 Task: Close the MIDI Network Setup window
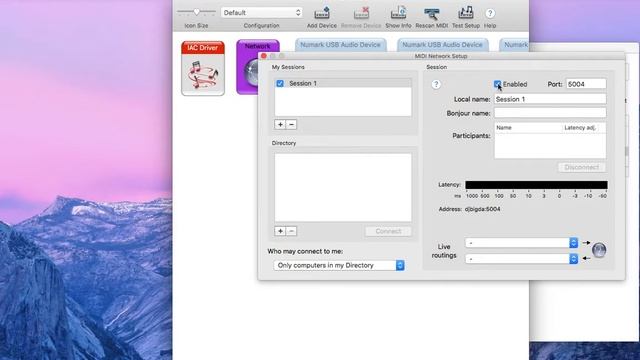264,56
